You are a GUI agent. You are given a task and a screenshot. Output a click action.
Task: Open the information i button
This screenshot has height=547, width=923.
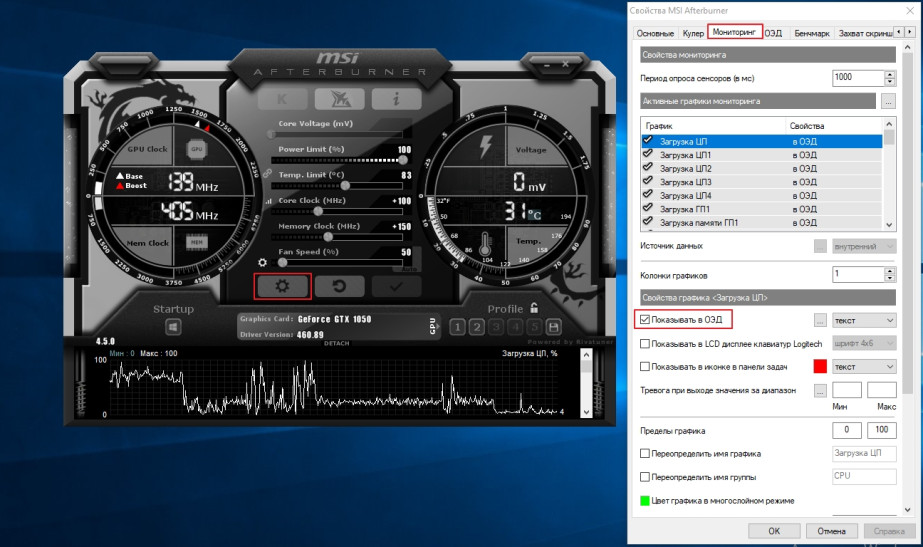pos(396,99)
